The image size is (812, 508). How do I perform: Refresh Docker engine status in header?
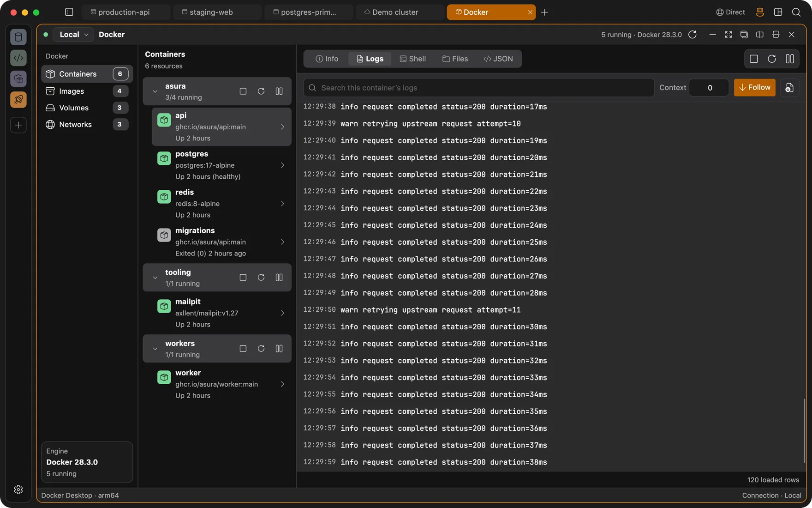tap(693, 35)
